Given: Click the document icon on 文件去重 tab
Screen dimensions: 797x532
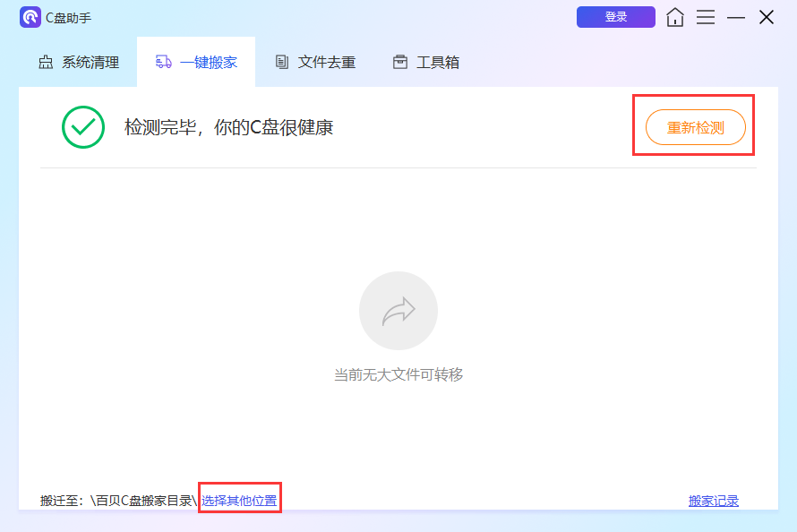Looking at the screenshot, I should (283, 62).
